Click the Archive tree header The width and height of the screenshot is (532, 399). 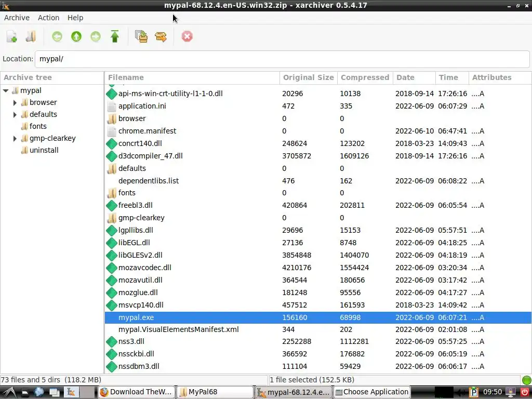[x=52, y=78]
